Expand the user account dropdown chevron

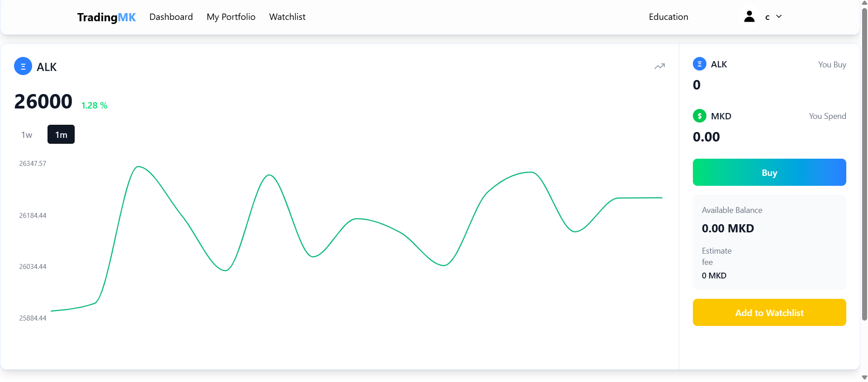click(x=779, y=17)
